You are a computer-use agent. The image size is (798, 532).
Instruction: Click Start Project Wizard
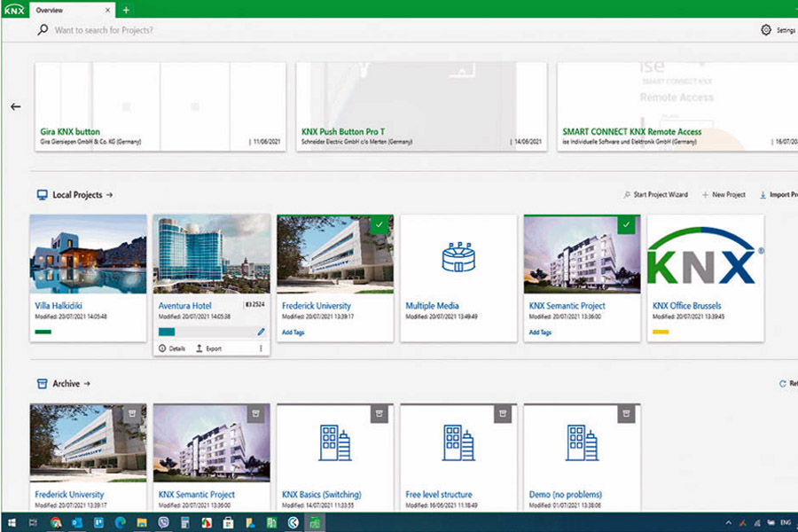coord(654,194)
